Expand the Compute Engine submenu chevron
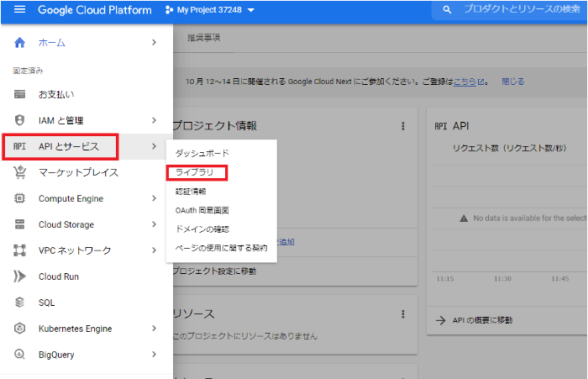Screen dimensions: 588x379 coord(154,198)
